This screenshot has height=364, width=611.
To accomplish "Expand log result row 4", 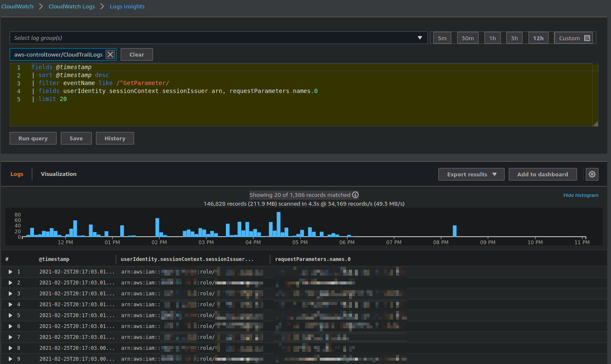I will (10, 305).
